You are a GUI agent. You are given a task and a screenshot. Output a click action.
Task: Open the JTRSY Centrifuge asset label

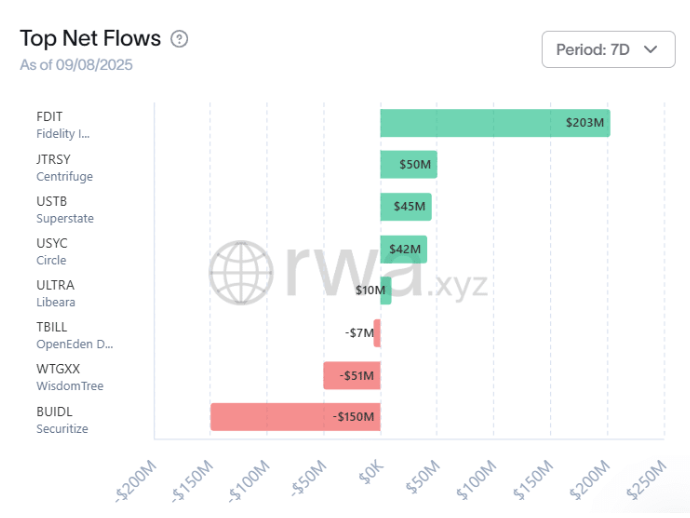(64, 166)
